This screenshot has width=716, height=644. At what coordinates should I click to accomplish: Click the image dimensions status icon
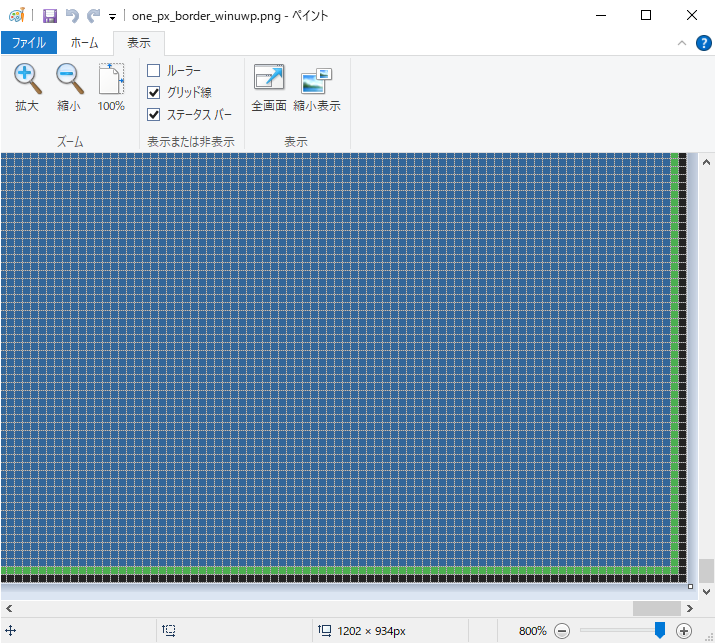325,631
